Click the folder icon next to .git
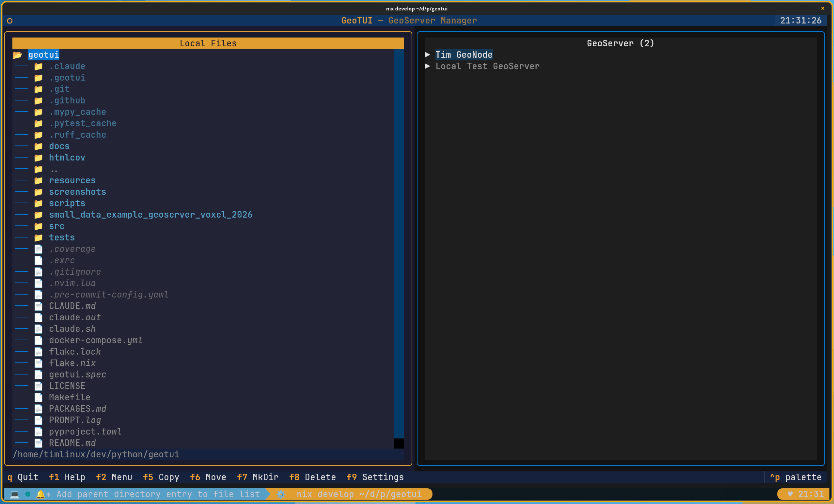This screenshot has height=504, width=834. (38, 89)
